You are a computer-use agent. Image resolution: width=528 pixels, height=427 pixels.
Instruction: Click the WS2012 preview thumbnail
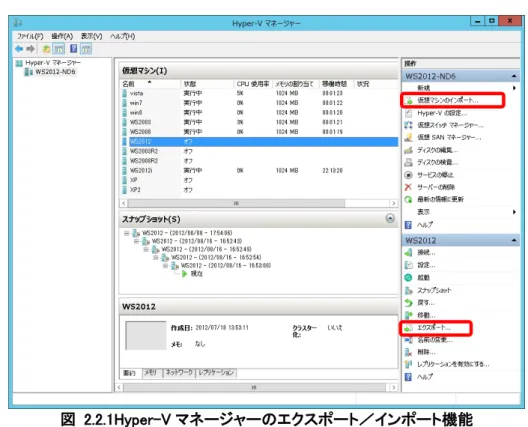(146, 335)
